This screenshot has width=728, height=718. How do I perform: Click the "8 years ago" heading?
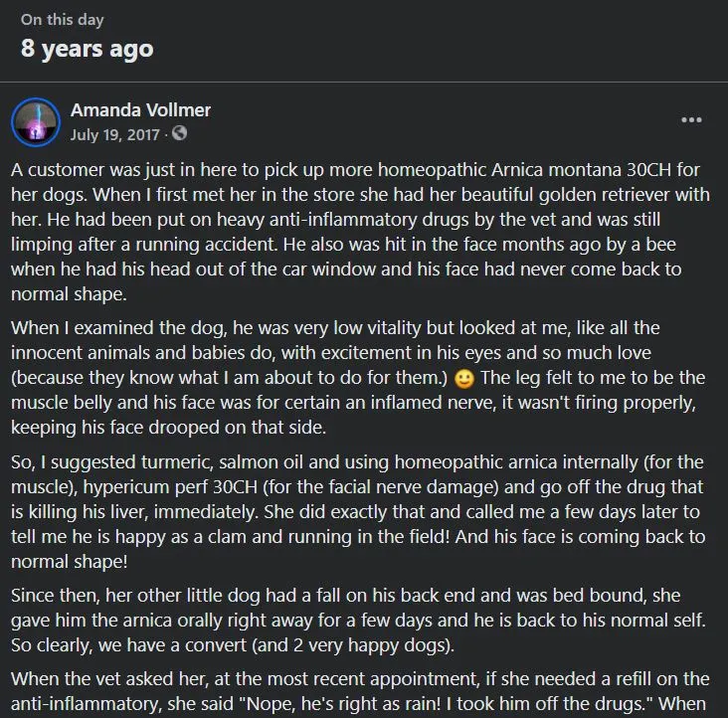87,49
